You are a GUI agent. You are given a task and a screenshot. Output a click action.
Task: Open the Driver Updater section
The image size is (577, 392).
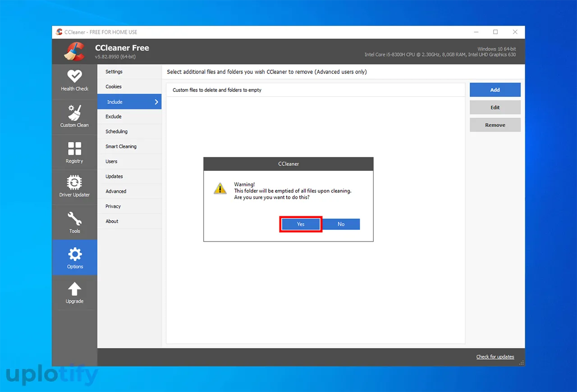74,187
